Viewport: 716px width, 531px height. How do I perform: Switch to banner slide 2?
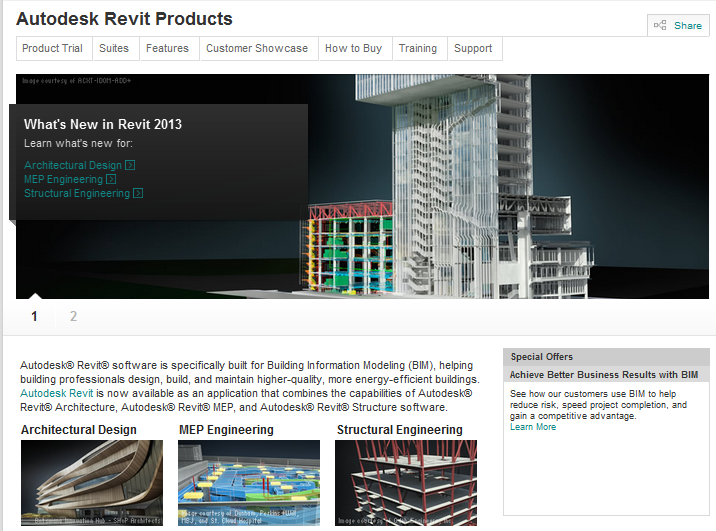(x=73, y=316)
